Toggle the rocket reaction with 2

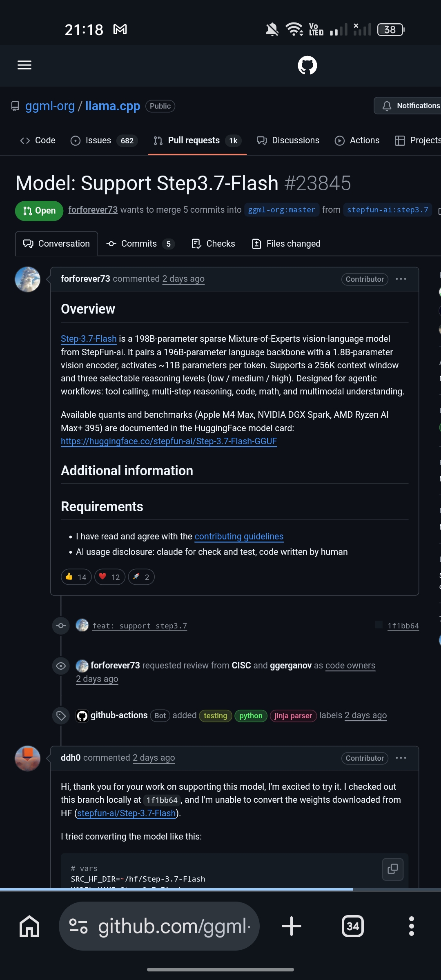coord(141,577)
